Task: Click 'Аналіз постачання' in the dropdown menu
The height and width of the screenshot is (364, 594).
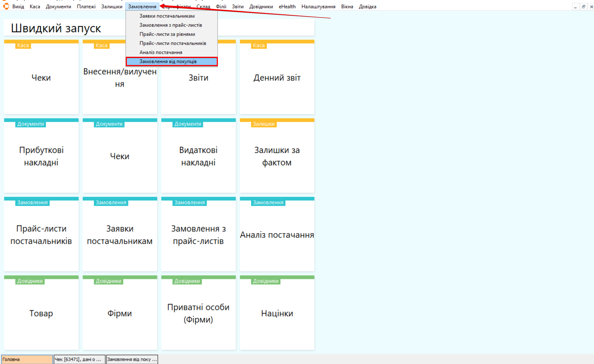Action: pos(161,52)
